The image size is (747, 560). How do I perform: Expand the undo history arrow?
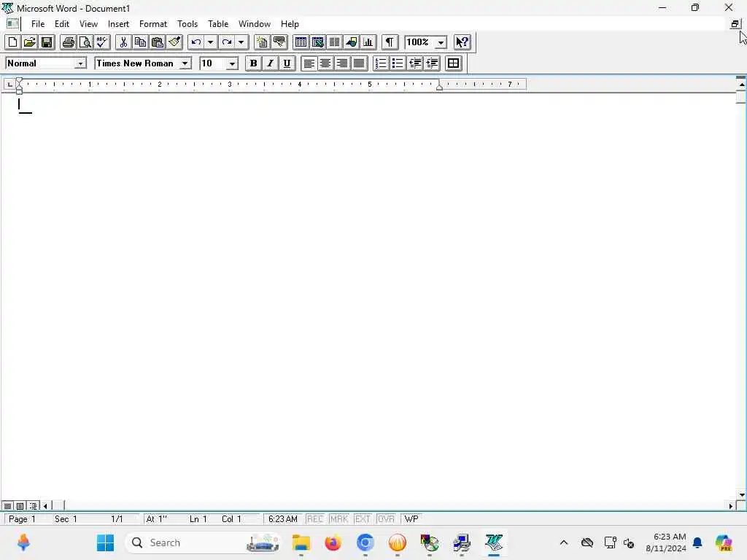pos(210,42)
